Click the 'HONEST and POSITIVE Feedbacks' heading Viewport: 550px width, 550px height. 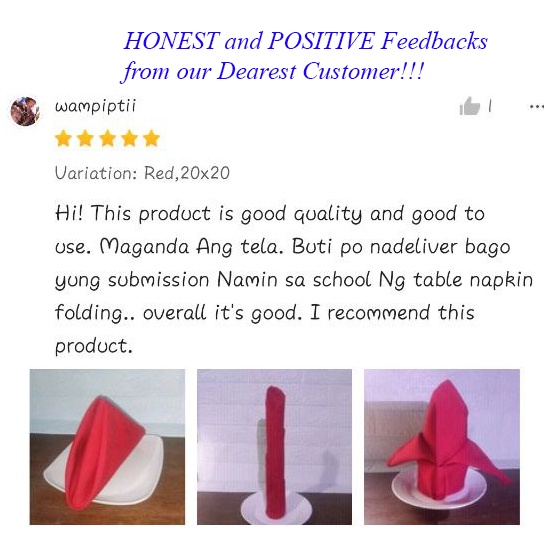[x=306, y=41]
